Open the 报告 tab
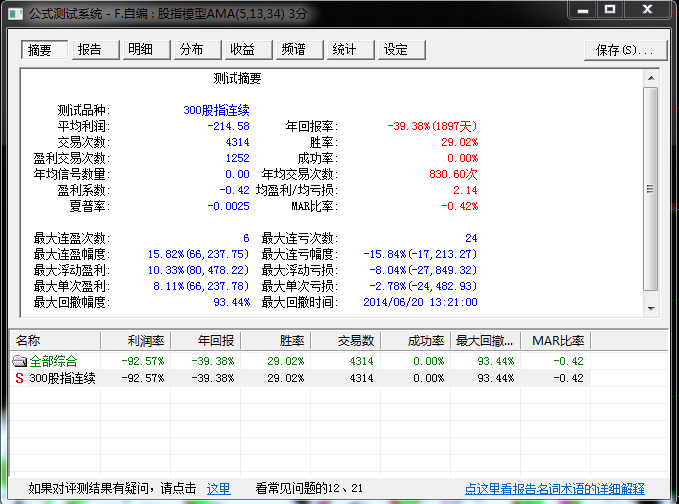The width and height of the screenshot is (679, 504). 95,50
